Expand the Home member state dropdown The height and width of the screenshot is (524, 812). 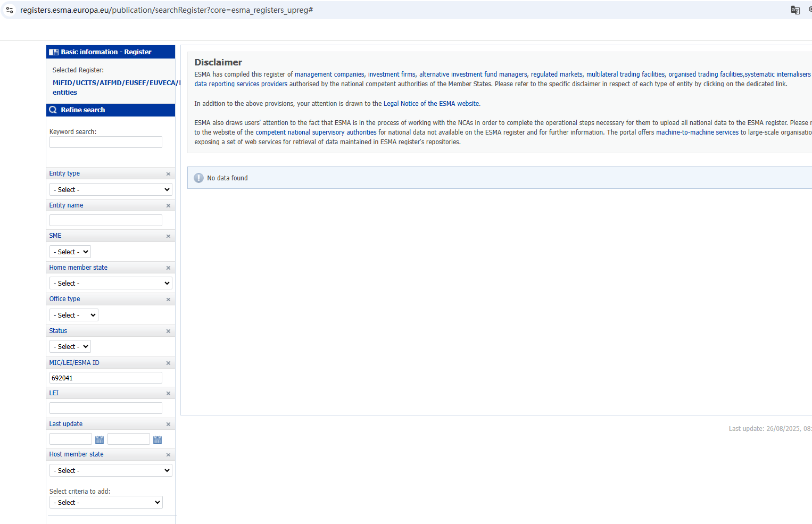coord(111,284)
